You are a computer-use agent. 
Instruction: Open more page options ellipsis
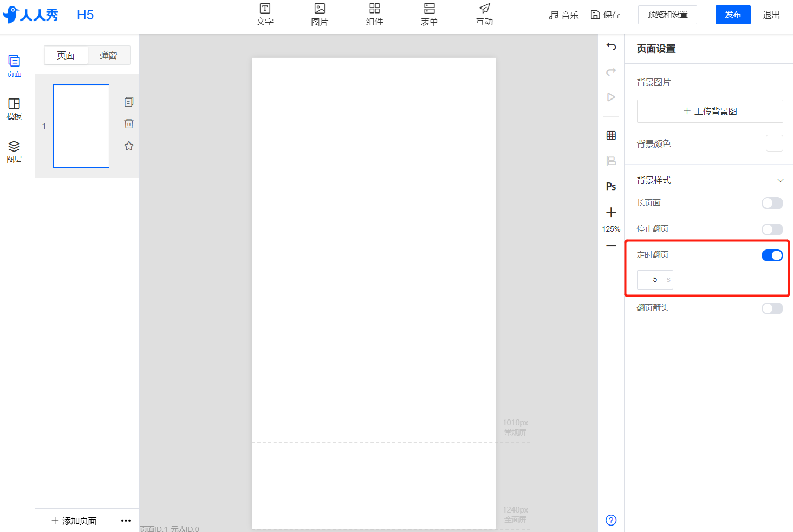click(126, 521)
